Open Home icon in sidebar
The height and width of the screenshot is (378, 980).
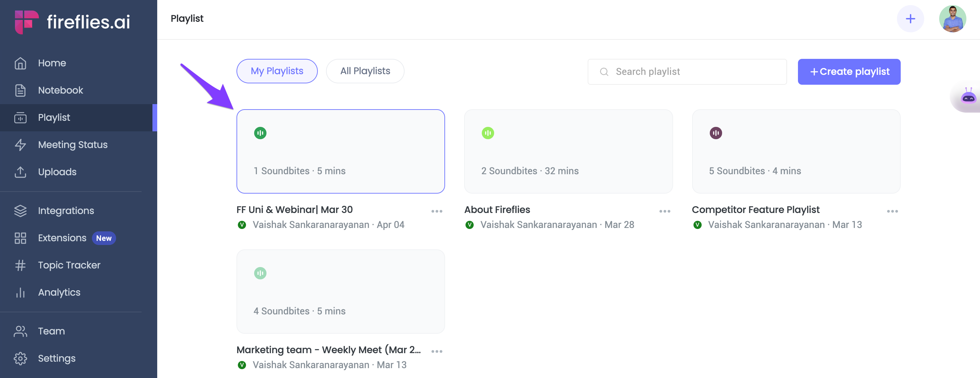pos(20,63)
